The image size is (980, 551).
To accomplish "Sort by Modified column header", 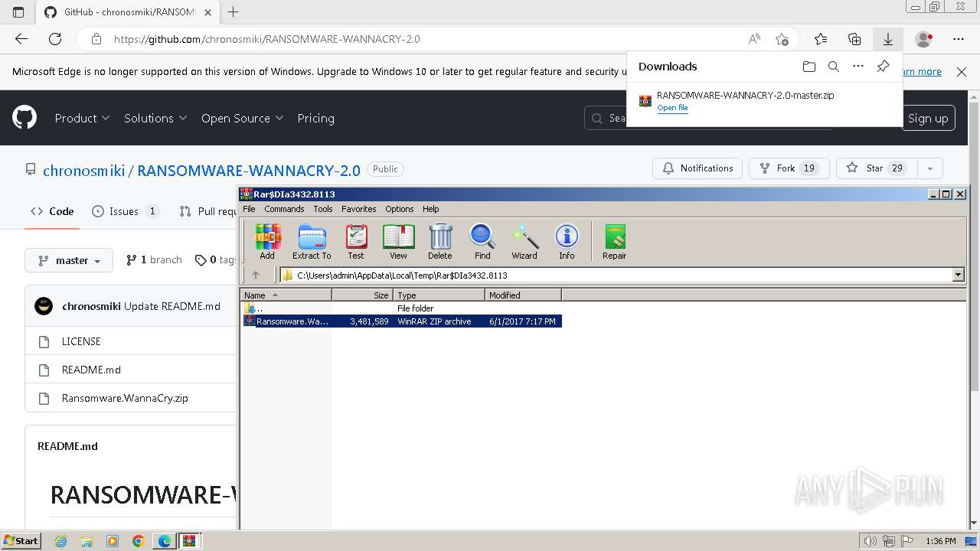I will [x=523, y=295].
